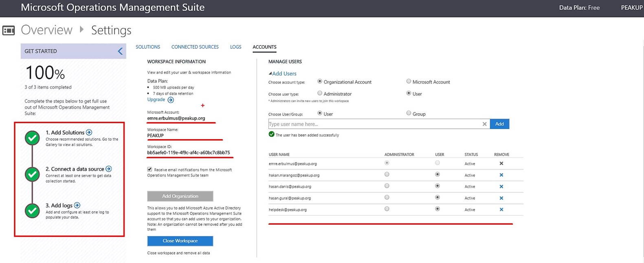This screenshot has height=263, width=644.
Task: Choose Administrator user type
Action: click(x=320, y=93)
